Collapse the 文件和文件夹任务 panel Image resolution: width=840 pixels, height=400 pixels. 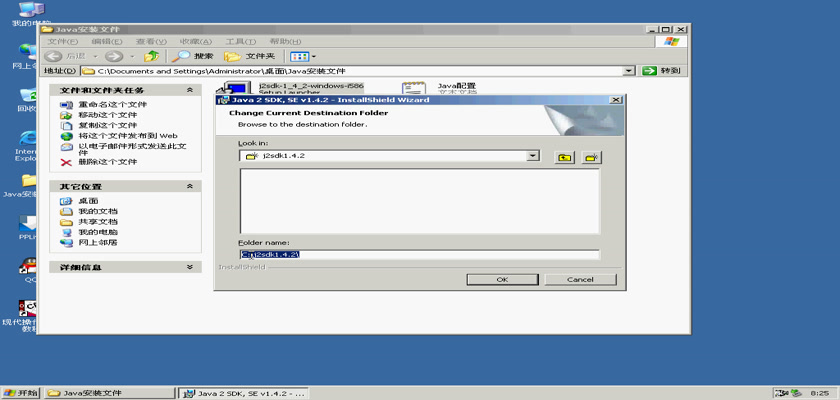pos(190,90)
